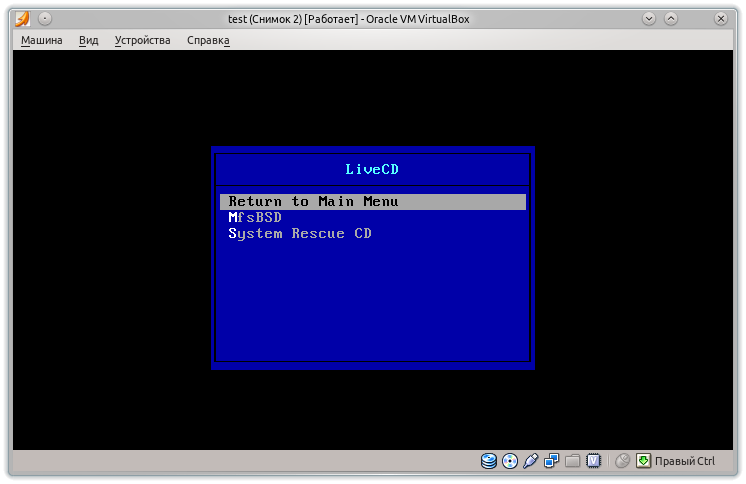Open the Вид menu
The height and width of the screenshot is (484, 746).
pos(88,40)
